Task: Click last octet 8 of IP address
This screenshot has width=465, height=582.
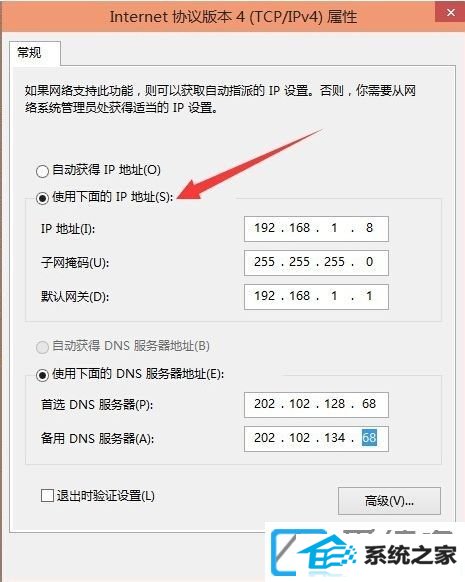Action: tap(369, 228)
